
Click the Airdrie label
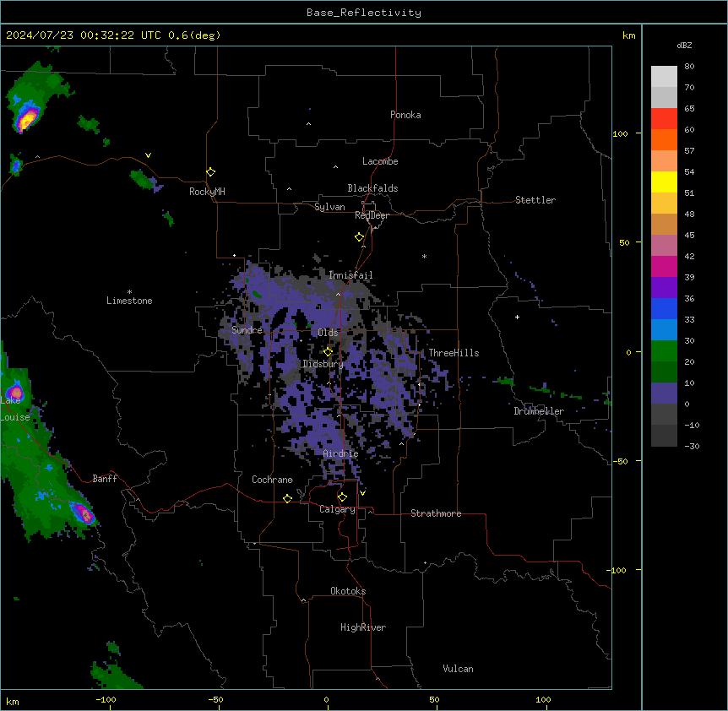coord(340,453)
